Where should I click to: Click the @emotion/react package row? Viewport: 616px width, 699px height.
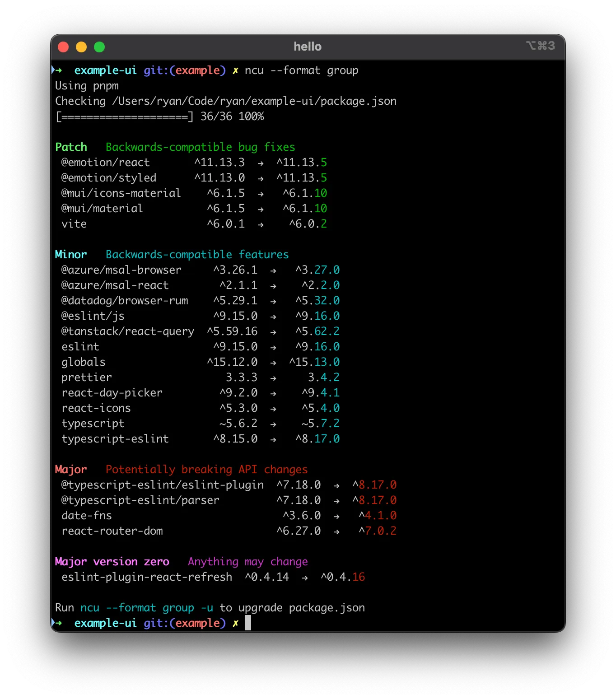pyautogui.click(x=194, y=163)
